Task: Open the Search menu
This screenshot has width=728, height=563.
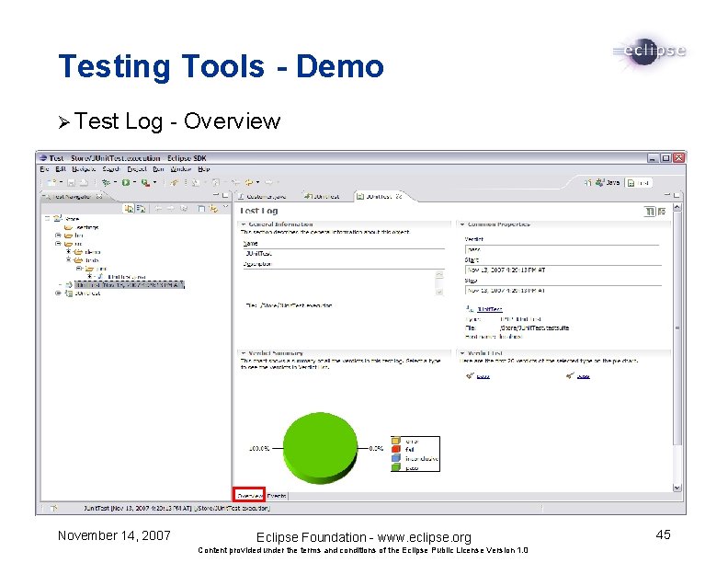Action: coord(111,169)
